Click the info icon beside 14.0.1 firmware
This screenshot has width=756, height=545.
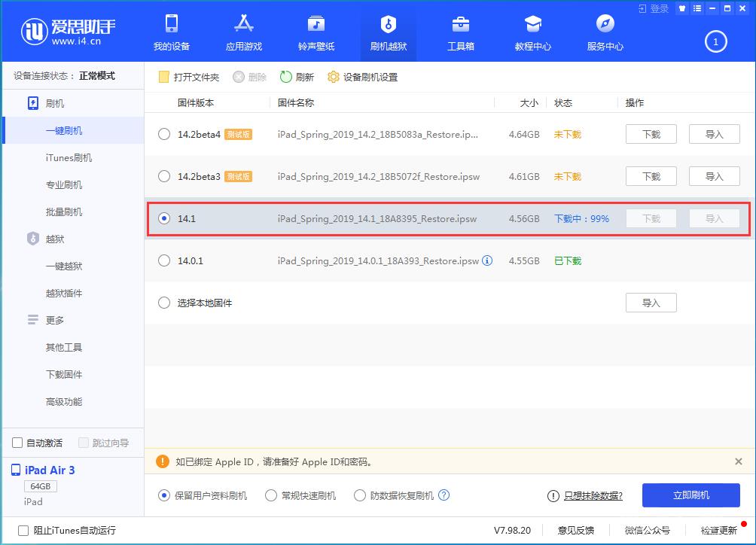pyautogui.click(x=489, y=260)
